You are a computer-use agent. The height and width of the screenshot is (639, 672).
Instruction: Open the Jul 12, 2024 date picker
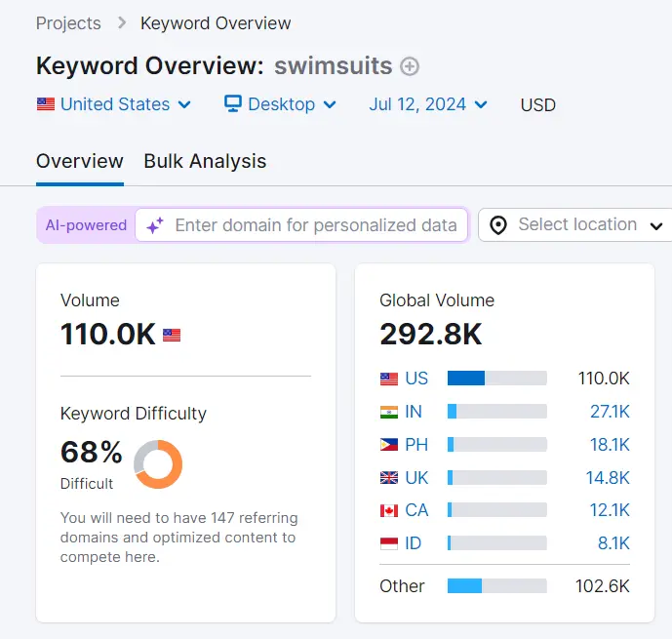(428, 104)
